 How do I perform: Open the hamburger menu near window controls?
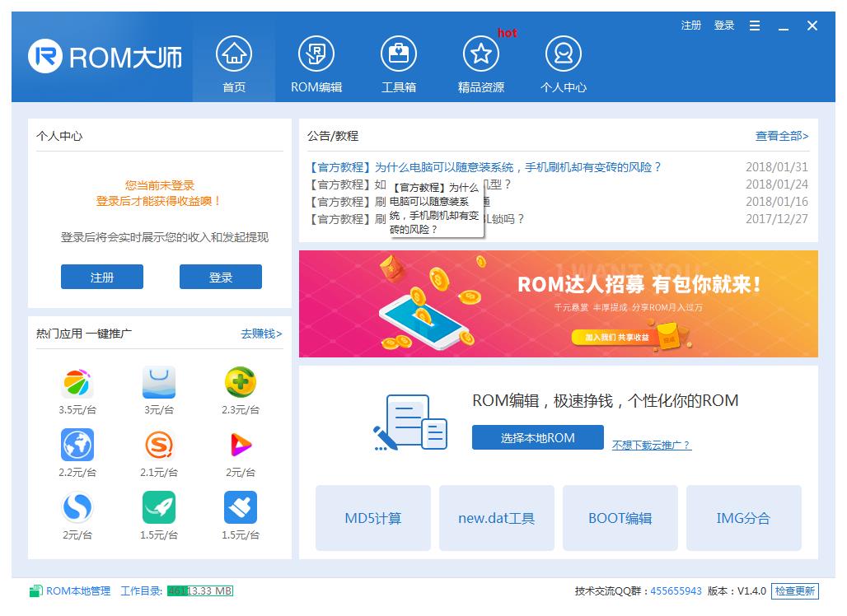pyautogui.click(x=754, y=26)
